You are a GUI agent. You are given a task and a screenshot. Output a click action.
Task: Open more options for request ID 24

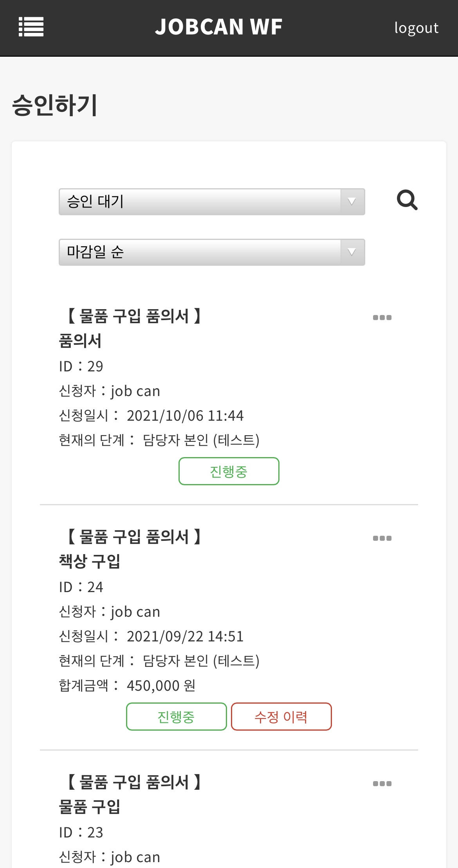click(x=382, y=538)
